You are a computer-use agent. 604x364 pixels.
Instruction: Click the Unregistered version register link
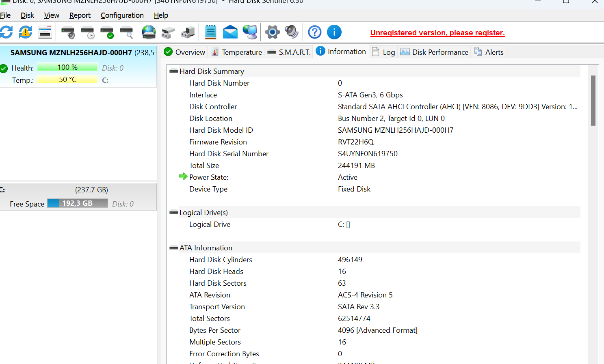tap(437, 33)
